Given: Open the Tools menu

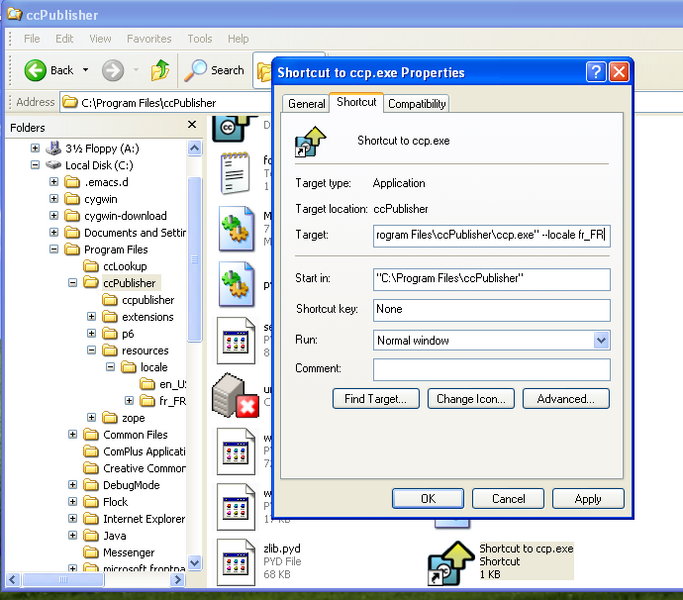Looking at the screenshot, I should coord(199,39).
